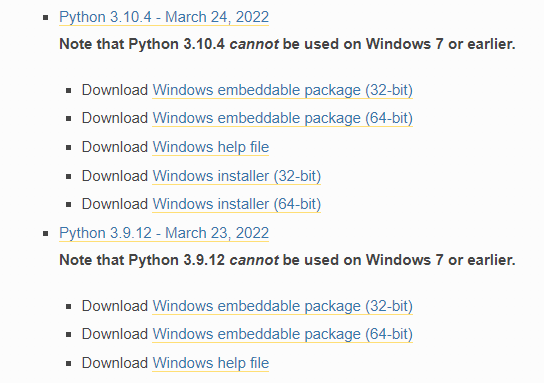Click the word Download before 3.10.4 installer (32-bit)

115,176
